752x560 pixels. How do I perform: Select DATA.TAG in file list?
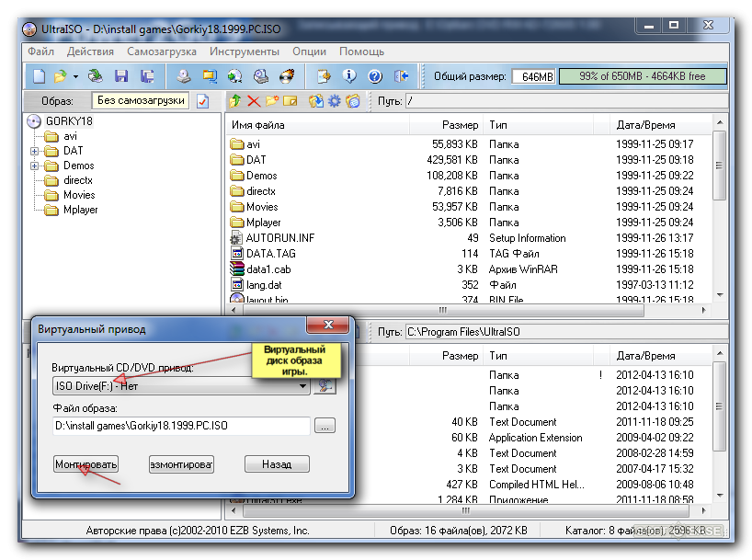pyautogui.click(x=271, y=254)
